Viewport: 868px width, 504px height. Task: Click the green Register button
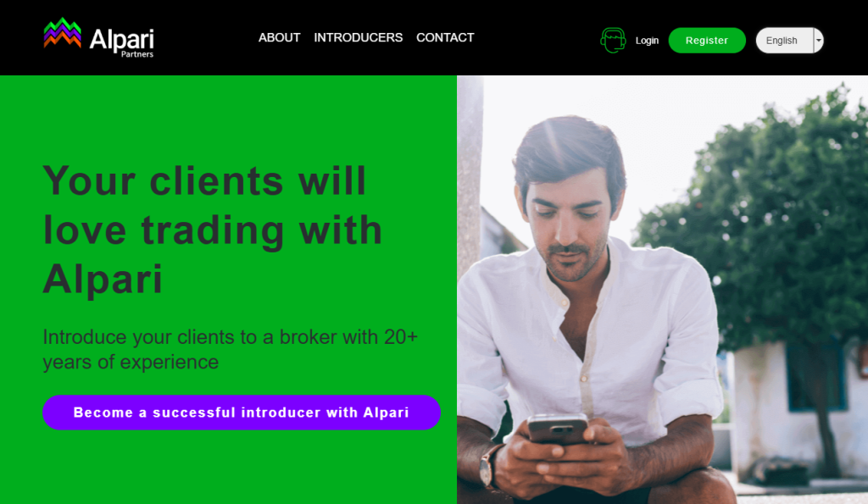click(707, 41)
